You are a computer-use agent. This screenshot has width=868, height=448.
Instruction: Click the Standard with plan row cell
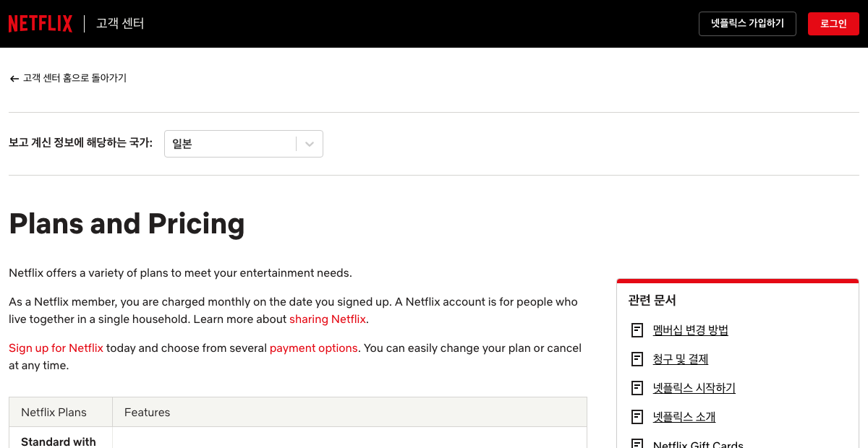coord(61,438)
